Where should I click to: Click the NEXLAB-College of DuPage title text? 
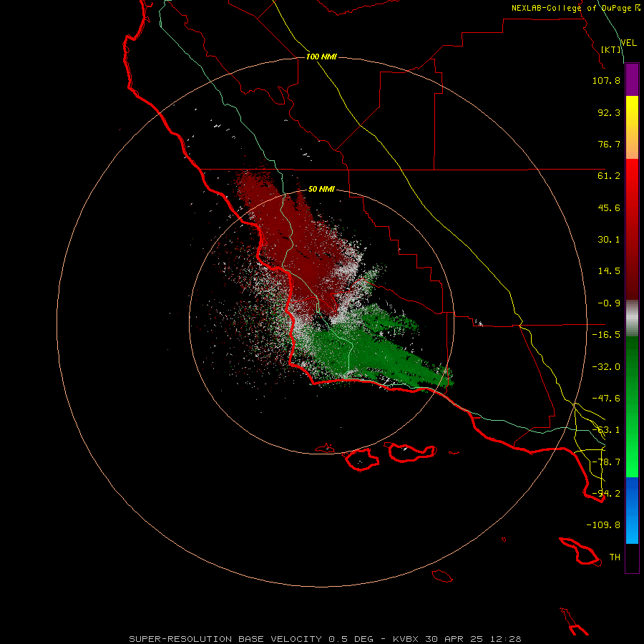click(x=572, y=8)
